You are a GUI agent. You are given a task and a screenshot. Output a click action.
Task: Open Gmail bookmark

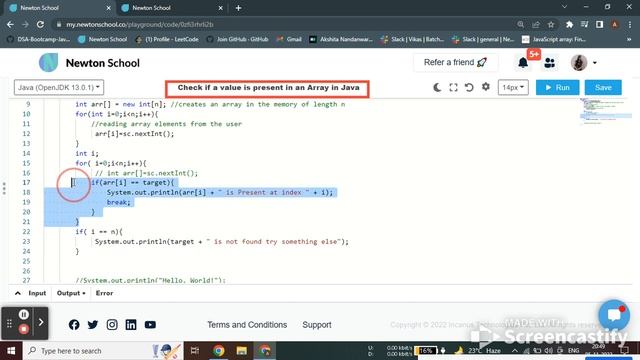coord(289,39)
